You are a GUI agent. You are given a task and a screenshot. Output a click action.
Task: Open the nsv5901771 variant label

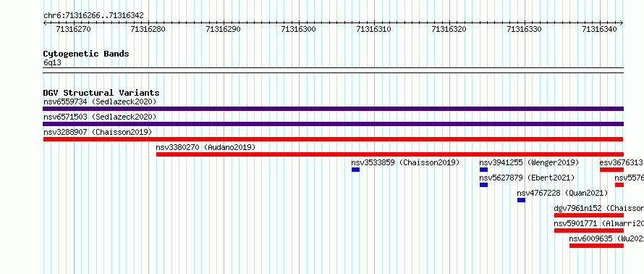[x=599, y=223]
